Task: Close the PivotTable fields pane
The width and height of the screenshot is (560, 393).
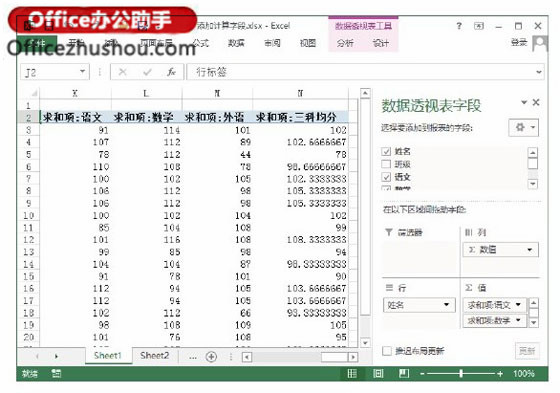Action: 536,102
